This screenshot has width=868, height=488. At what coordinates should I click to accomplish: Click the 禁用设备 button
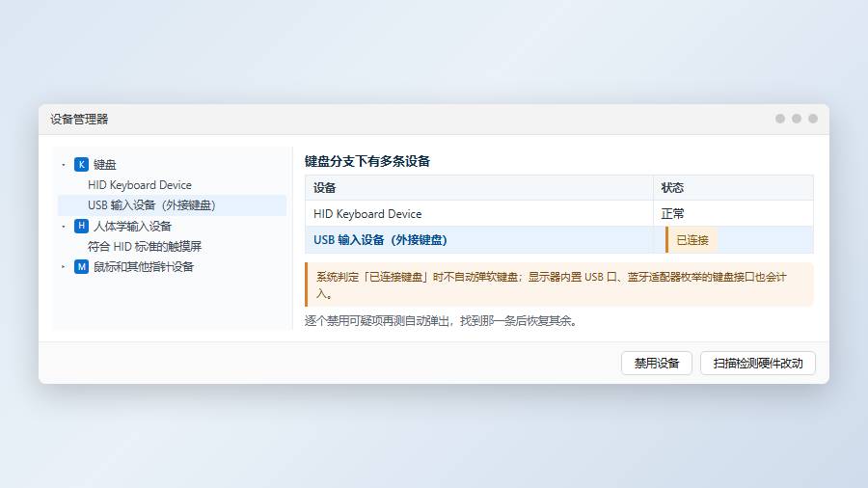657,363
